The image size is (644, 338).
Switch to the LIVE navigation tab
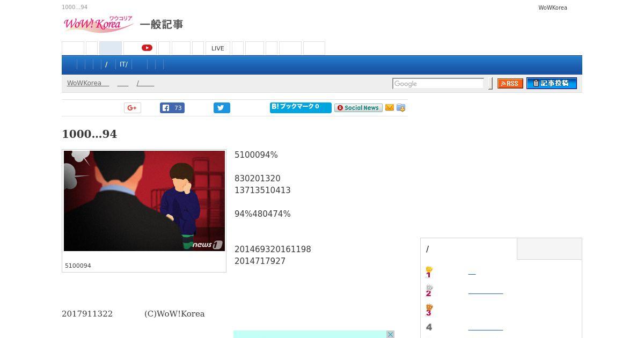pos(218,48)
